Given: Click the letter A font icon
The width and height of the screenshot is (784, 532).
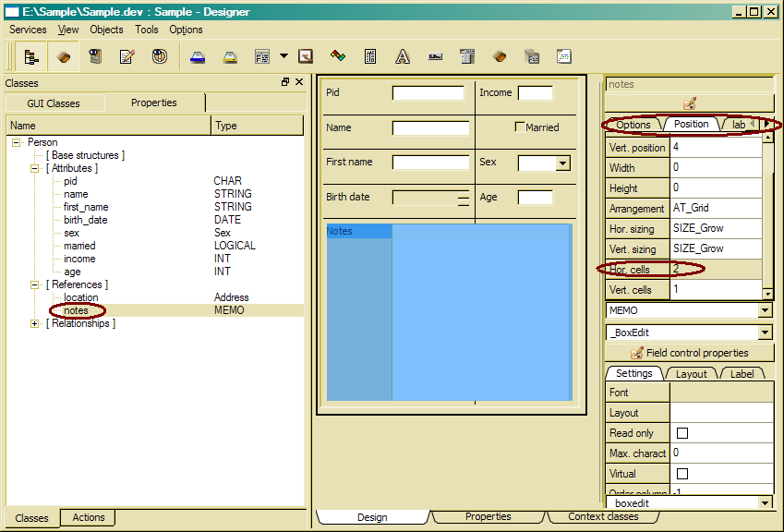Looking at the screenshot, I should click(x=403, y=56).
